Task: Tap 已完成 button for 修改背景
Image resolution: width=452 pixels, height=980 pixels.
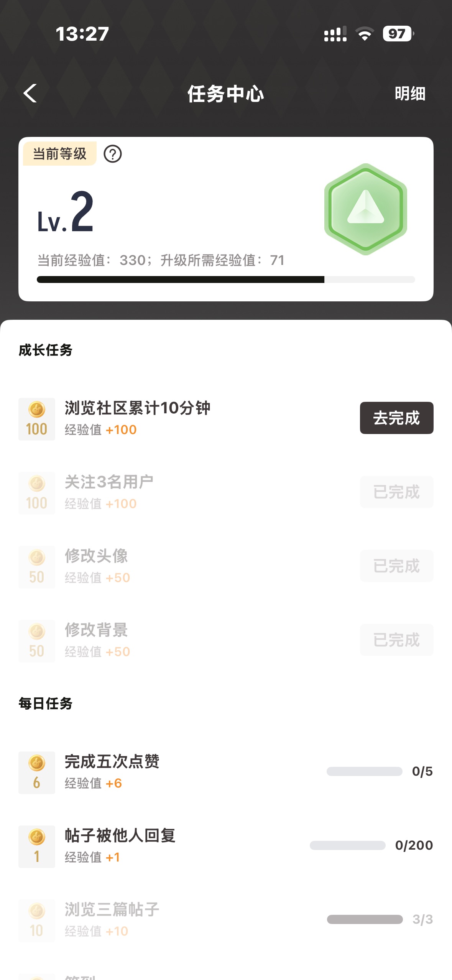Action: (396, 640)
